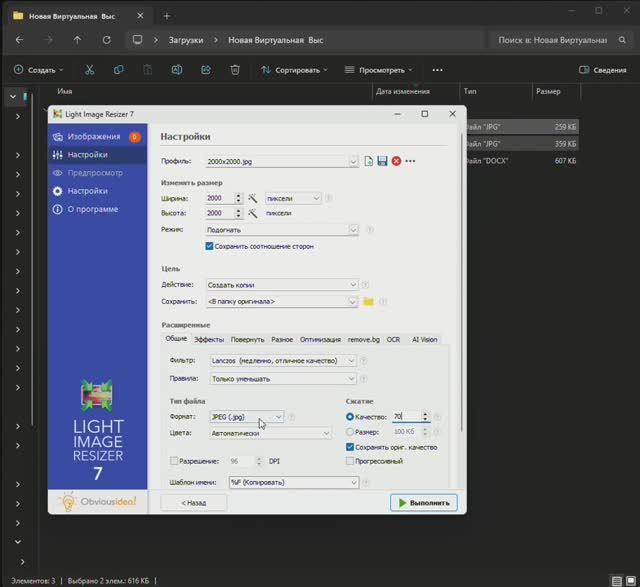Open the Action dropdown Create copies

[282, 285]
